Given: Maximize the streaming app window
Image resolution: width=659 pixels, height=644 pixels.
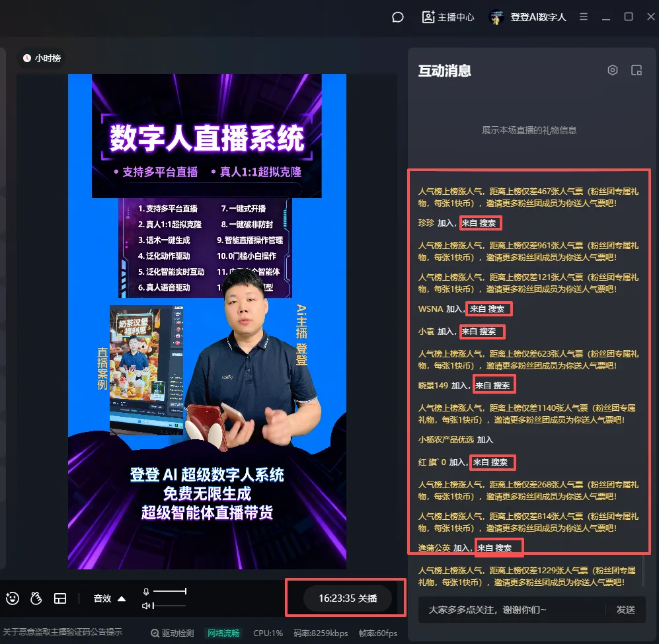Looking at the screenshot, I should [629, 17].
